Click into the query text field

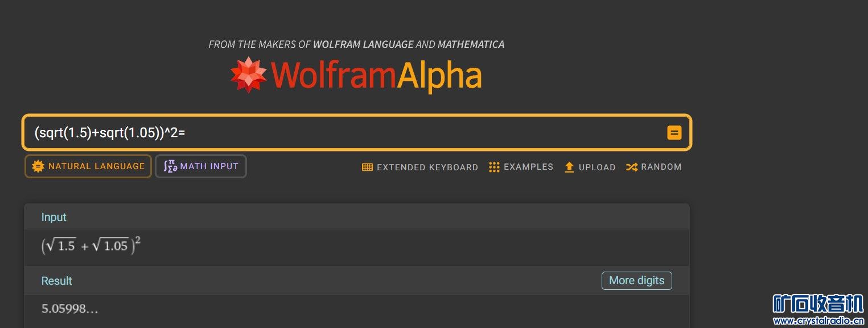(x=342, y=133)
